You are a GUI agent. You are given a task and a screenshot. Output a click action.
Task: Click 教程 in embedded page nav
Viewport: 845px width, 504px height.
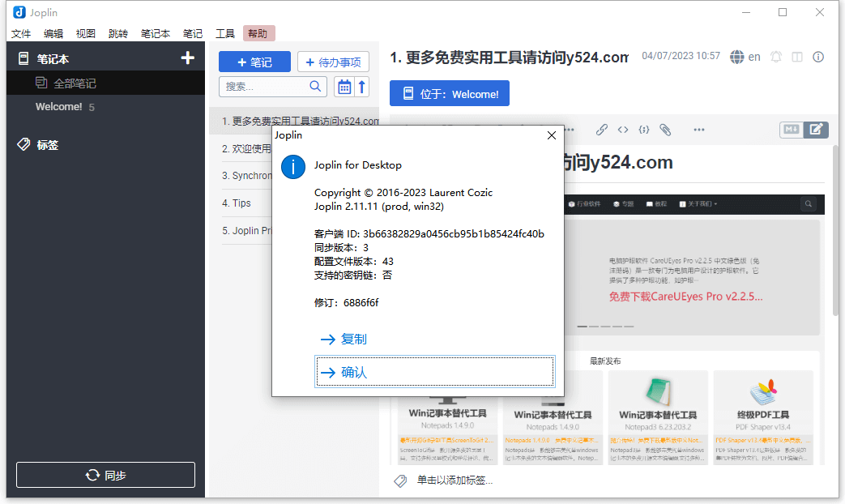(657, 203)
